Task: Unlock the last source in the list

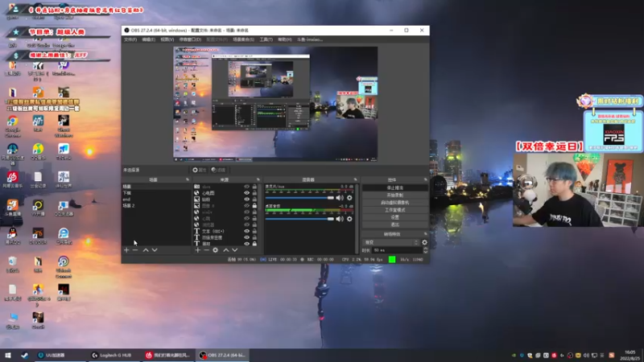Action: [x=254, y=244]
